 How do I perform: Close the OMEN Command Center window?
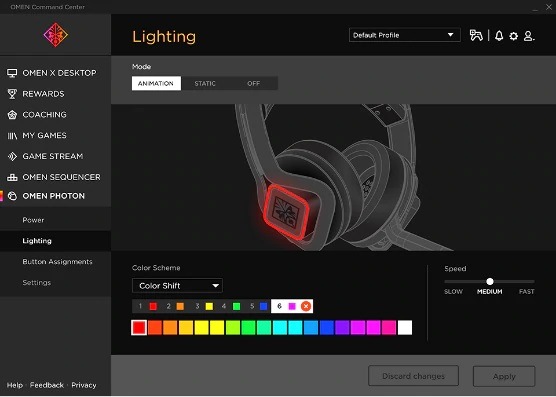(x=549, y=7)
